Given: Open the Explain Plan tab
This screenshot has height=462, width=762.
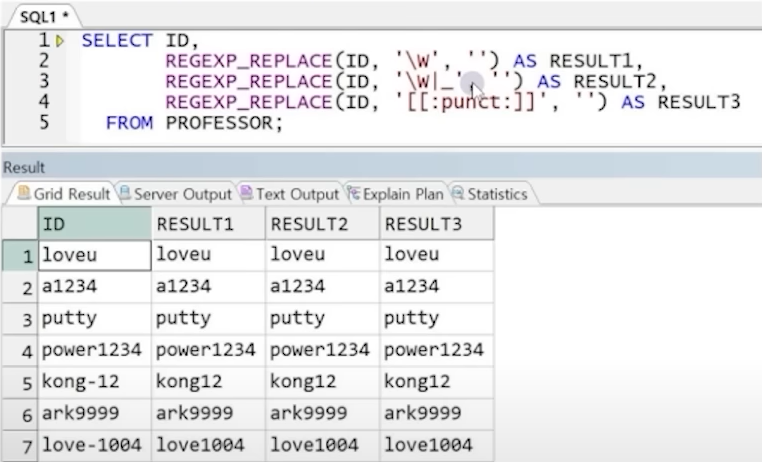Looking at the screenshot, I should pos(396,194).
